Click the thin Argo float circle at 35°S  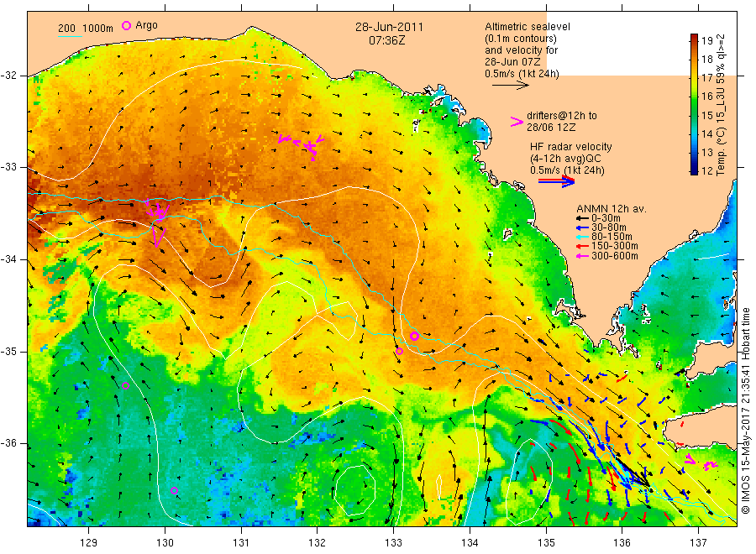tap(399, 351)
